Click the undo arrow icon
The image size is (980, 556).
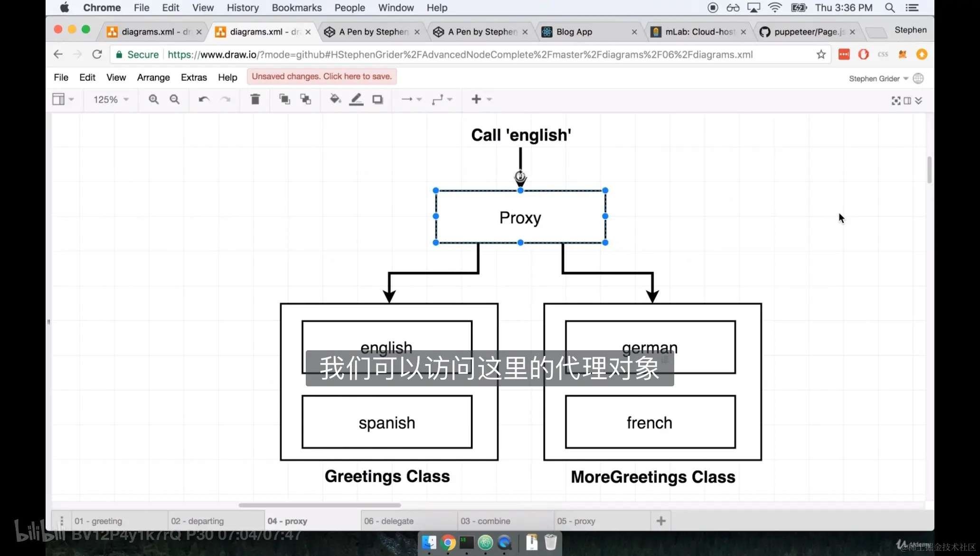tap(204, 99)
